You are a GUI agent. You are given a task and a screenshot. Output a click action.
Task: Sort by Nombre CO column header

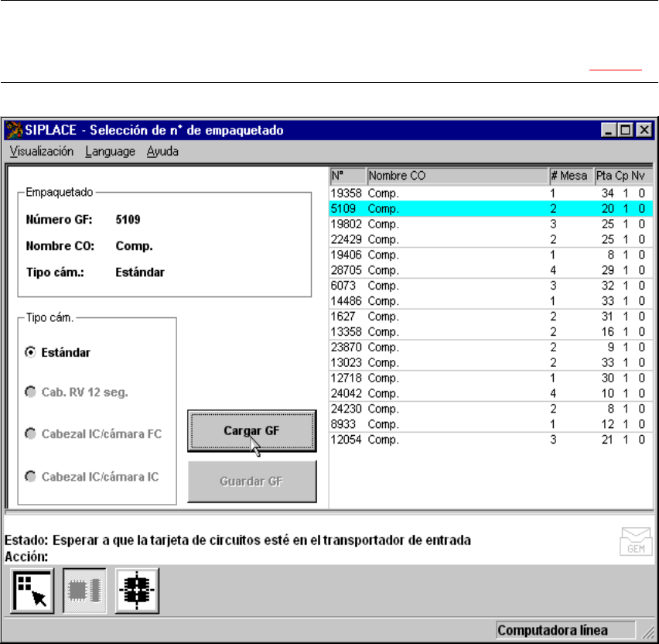(458, 176)
